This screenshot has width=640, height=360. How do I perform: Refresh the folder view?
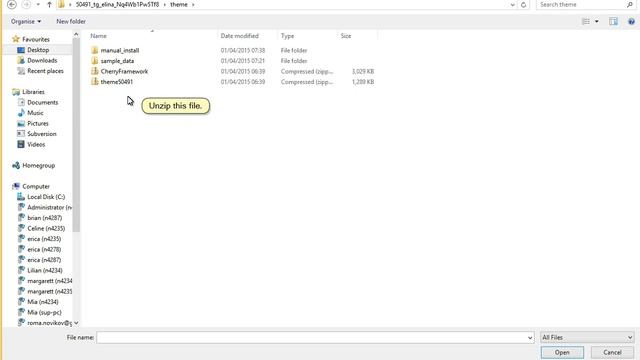click(x=524, y=5)
